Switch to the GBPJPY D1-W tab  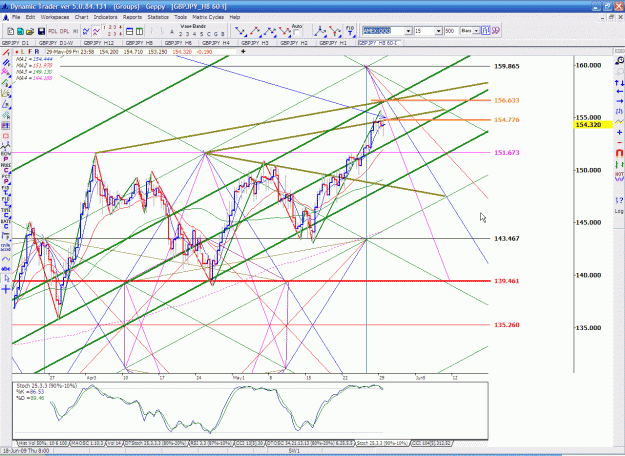56,43
